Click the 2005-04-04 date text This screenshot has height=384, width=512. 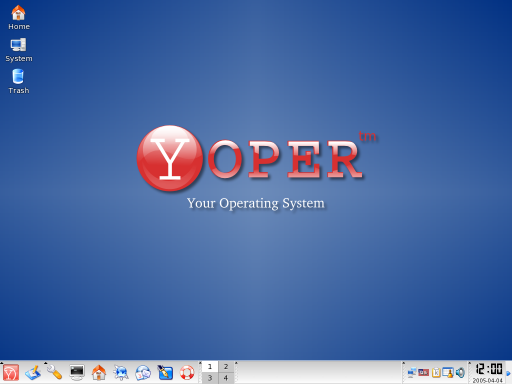point(488,380)
